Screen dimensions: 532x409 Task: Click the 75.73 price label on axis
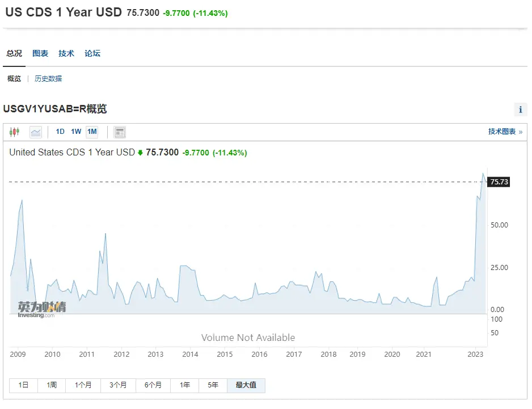499,182
